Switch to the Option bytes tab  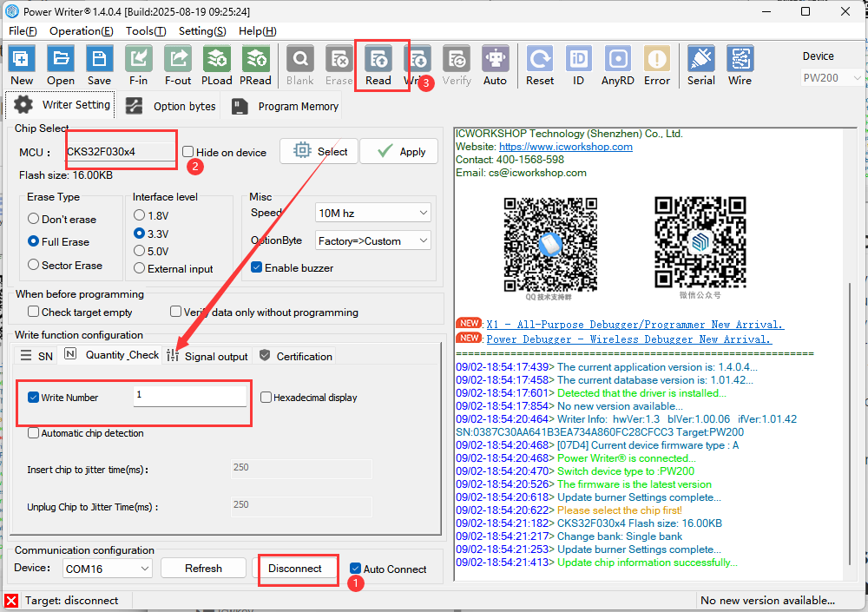pyautogui.click(x=170, y=106)
